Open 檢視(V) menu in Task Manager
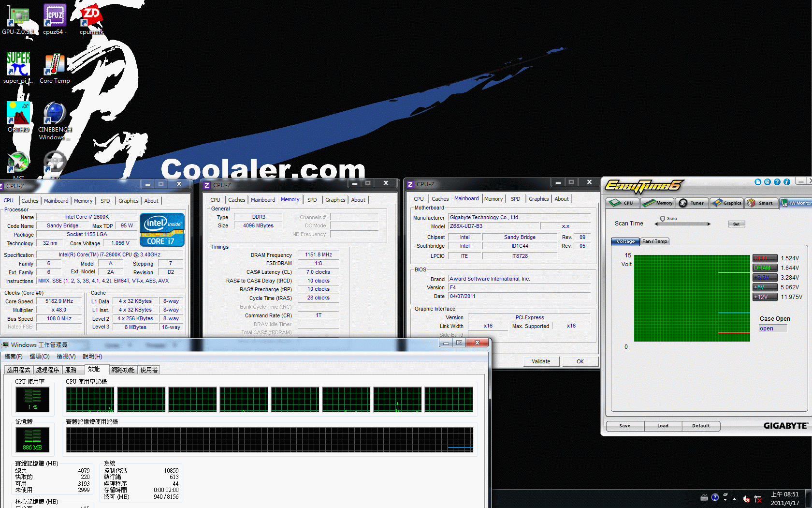 click(x=66, y=357)
